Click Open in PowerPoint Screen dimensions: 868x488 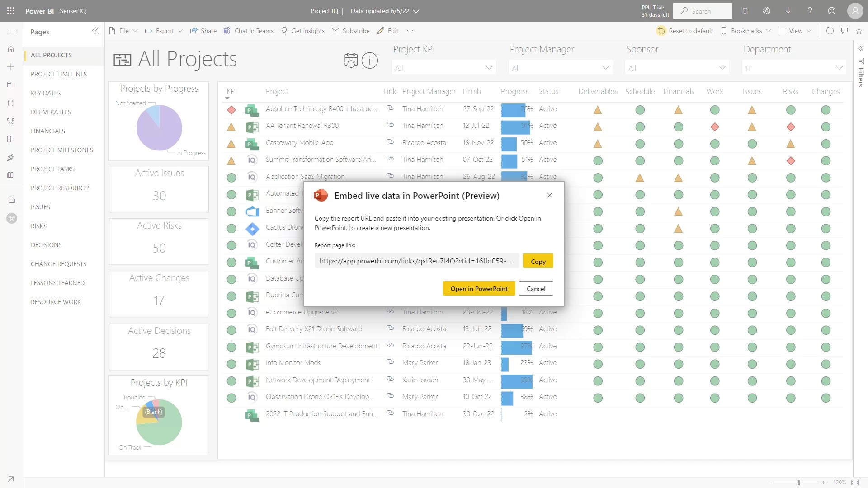[x=479, y=288]
